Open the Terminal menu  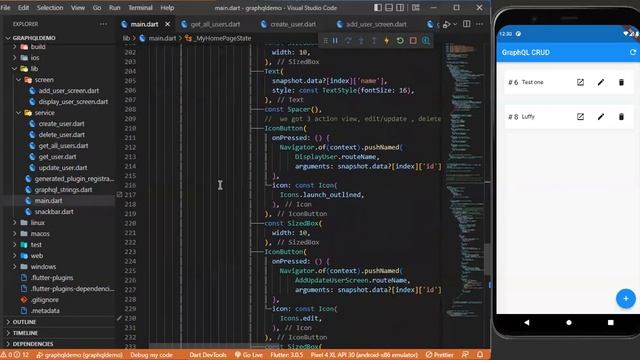point(140,7)
